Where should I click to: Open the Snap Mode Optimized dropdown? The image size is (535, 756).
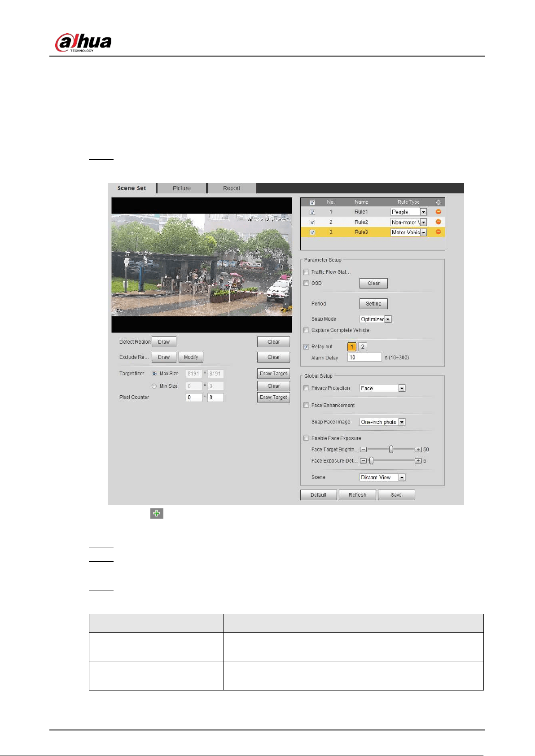click(x=376, y=319)
